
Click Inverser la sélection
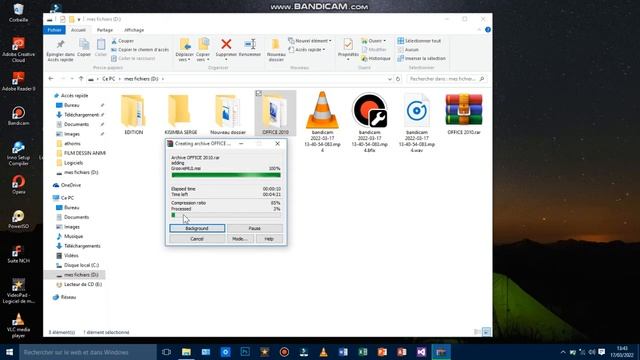(422, 58)
